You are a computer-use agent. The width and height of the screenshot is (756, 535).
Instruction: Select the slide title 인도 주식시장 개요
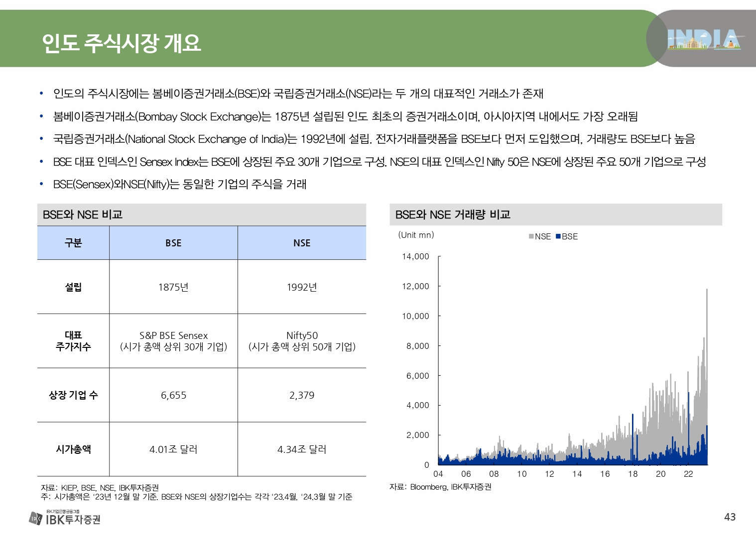coord(122,43)
